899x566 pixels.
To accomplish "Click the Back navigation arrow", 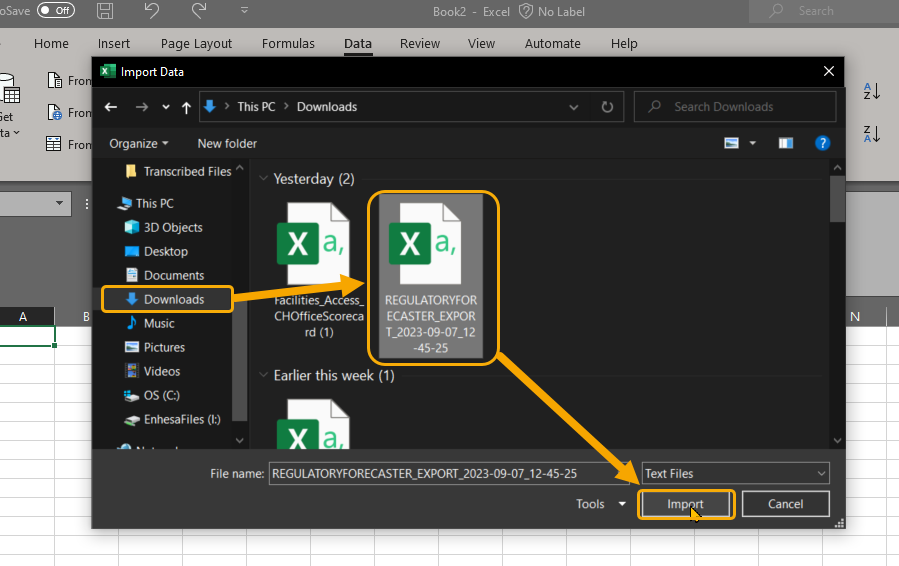I will point(111,107).
